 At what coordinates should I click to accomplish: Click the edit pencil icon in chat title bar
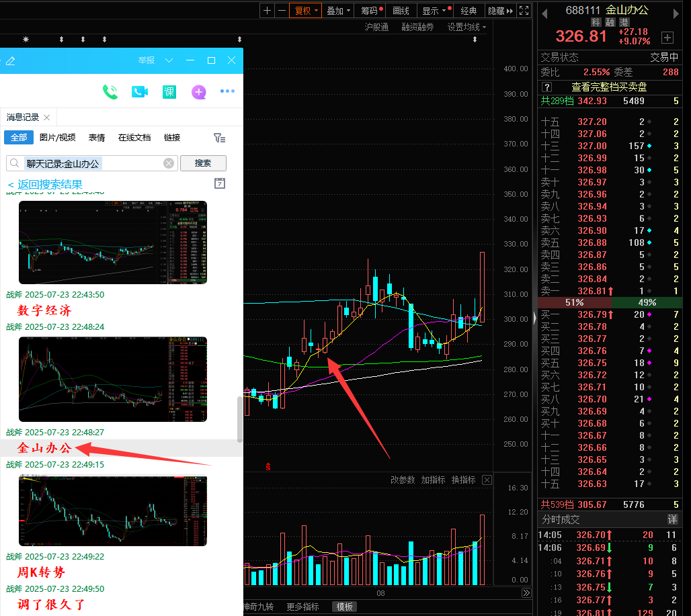(x=11, y=60)
